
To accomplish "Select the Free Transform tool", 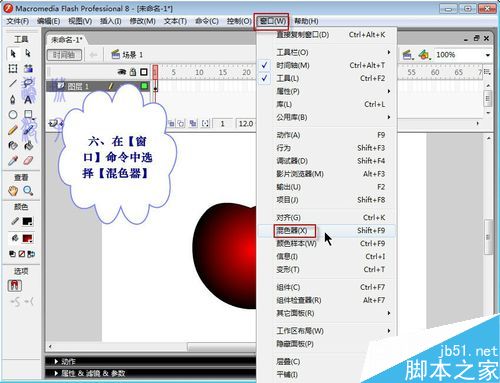I will (13, 69).
